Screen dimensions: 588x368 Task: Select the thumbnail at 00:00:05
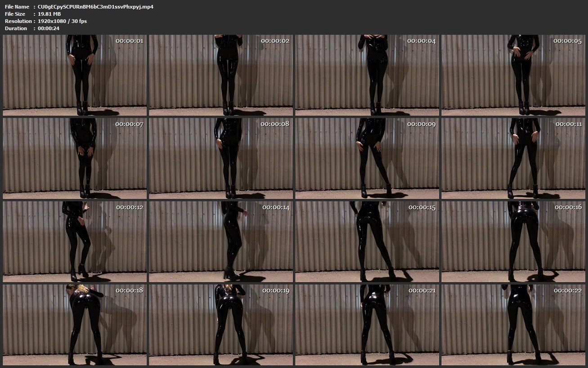[513, 75]
